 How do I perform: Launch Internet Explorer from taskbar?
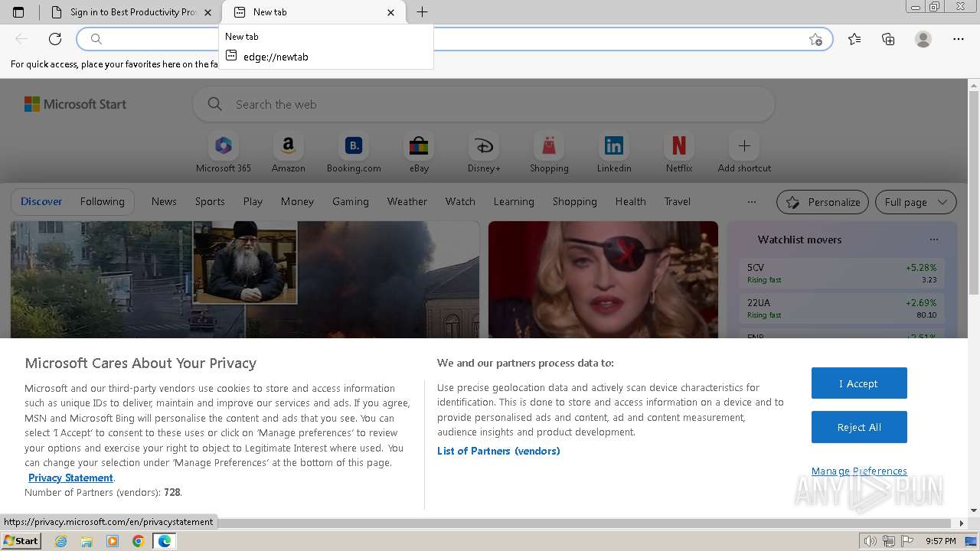tap(61, 541)
